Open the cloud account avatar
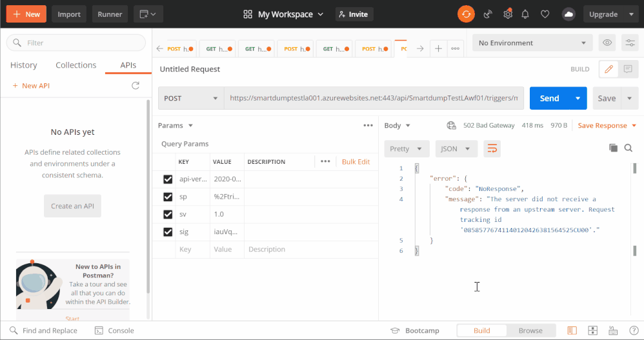The width and height of the screenshot is (644, 340). (569, 14)
